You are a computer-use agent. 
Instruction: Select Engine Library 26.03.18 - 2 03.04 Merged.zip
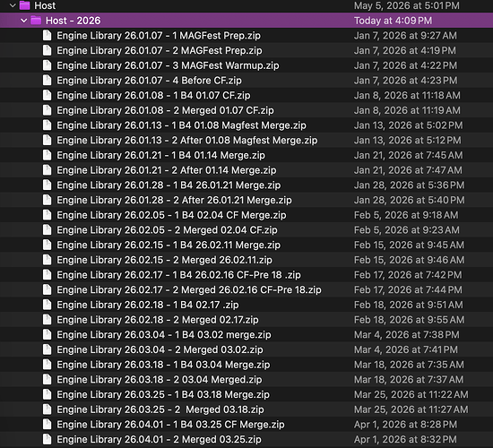(159, 380)
